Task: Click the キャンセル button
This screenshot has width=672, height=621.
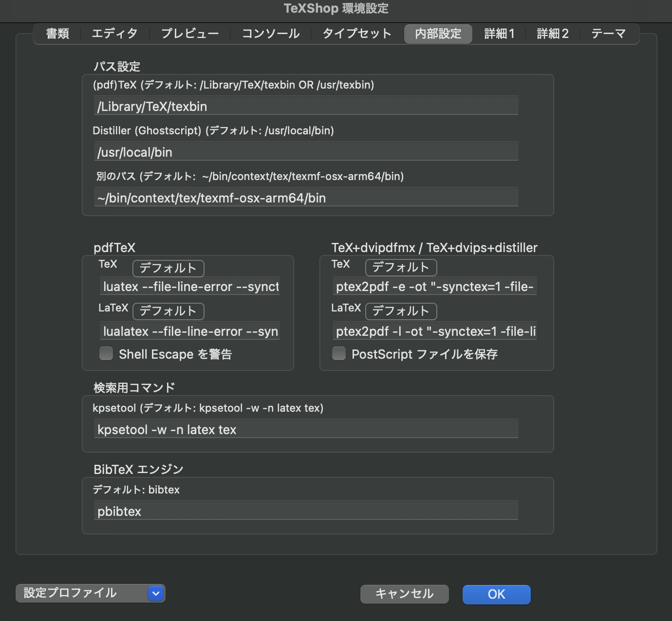Action: pyautogui.click(x=404, y=594)
